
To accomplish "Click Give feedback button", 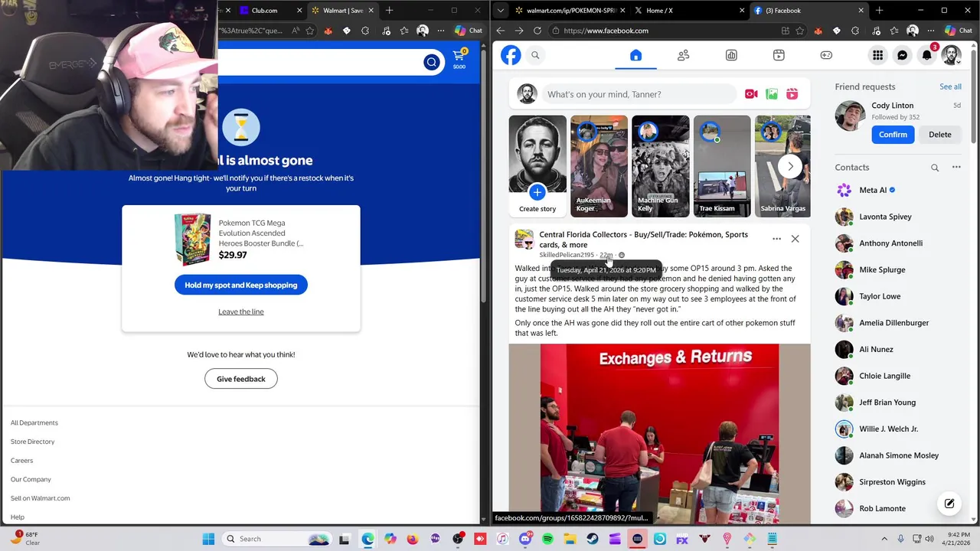I will click(x=240, y=379).
